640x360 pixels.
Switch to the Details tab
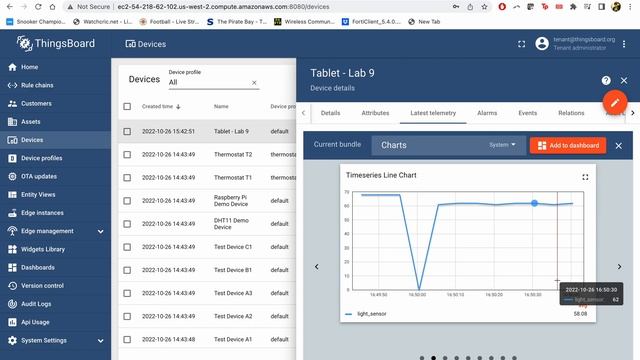(330, 113)
